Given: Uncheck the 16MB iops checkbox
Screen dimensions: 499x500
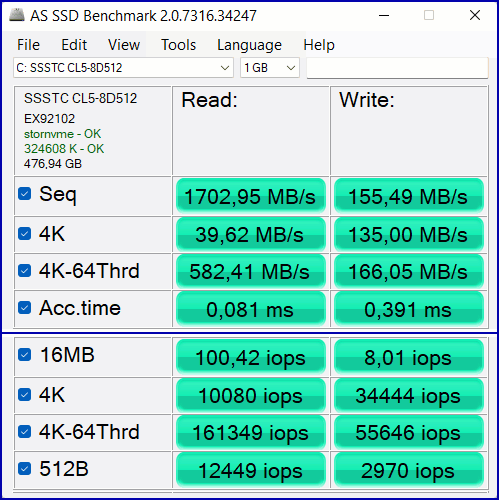Looking at the screenshot, I should pyautogui.click(x=25, y=355).
